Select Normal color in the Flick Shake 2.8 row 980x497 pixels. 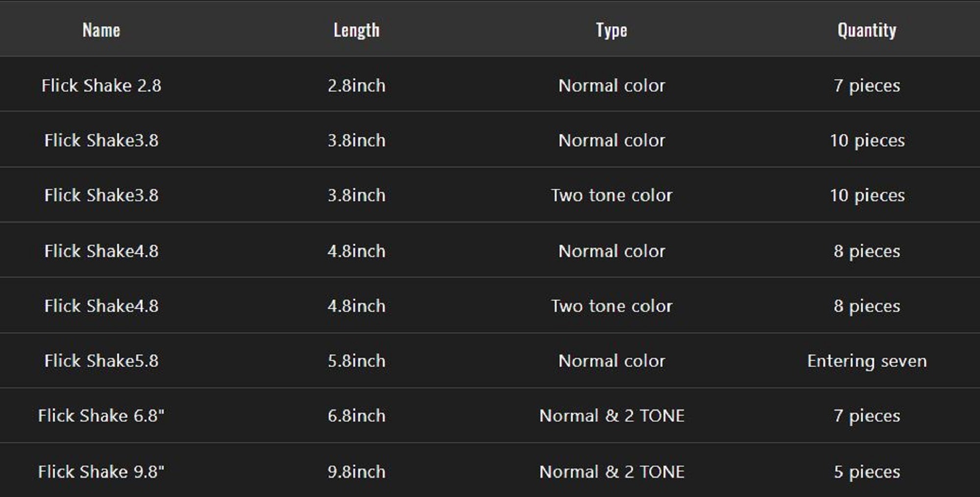click(x=612, y=86)
